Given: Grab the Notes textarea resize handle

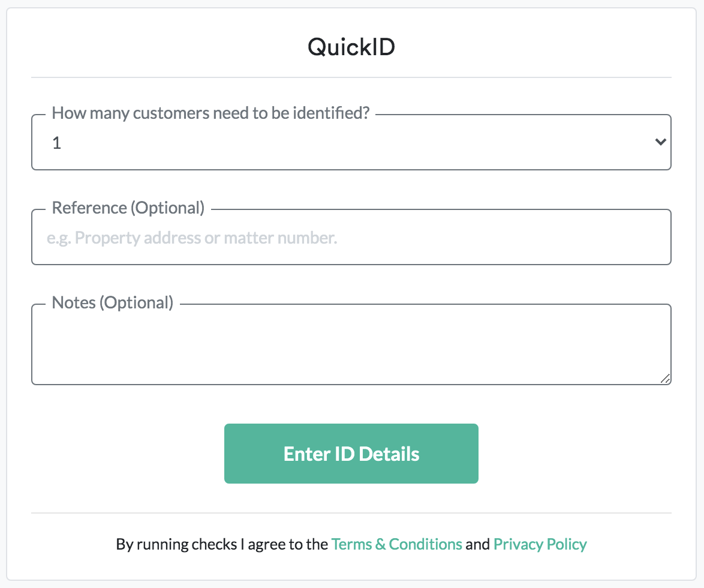Looking at the screenshot, I should tap(665, 379).
